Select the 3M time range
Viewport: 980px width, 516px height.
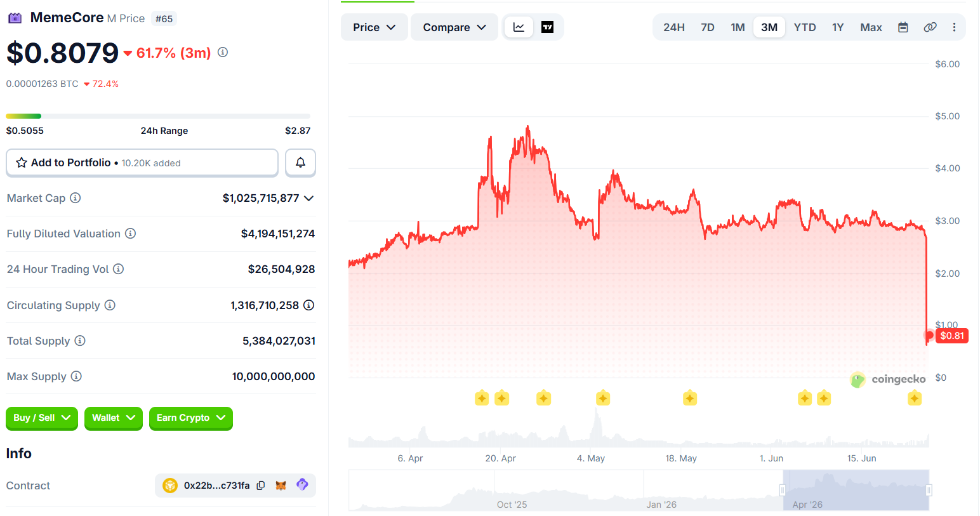(x=769, y=27)
